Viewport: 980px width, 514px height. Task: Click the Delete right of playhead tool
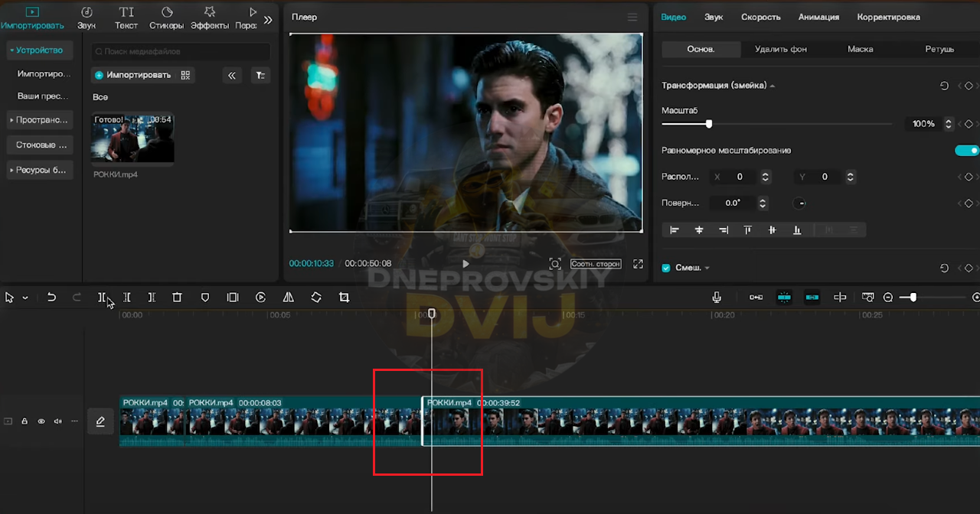pos(152,298)
